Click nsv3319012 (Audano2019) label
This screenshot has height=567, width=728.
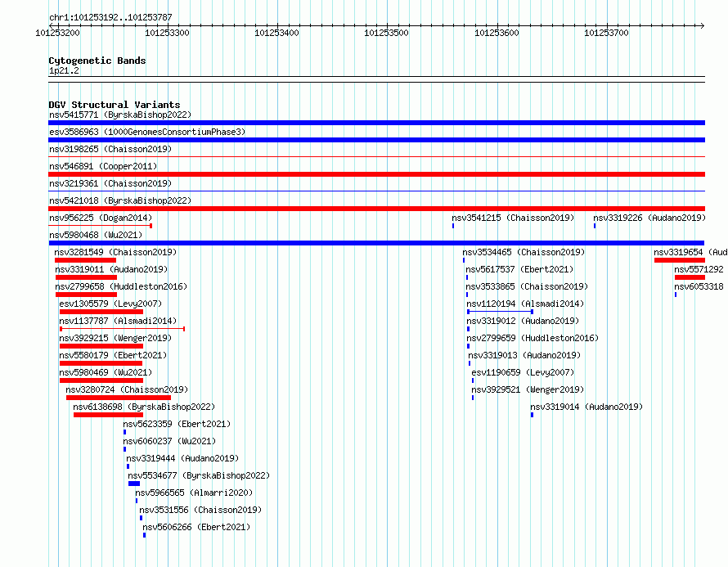tap(523, 321)
